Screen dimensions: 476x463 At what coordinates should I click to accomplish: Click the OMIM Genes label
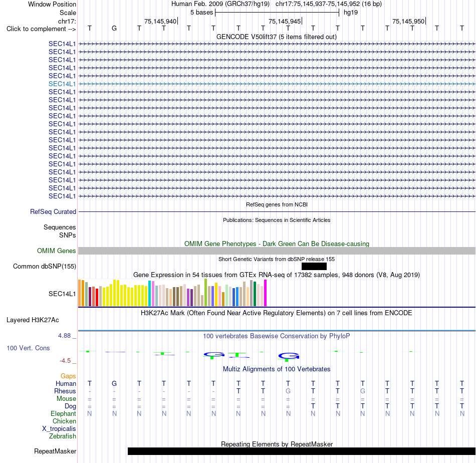tap(57, 251)
